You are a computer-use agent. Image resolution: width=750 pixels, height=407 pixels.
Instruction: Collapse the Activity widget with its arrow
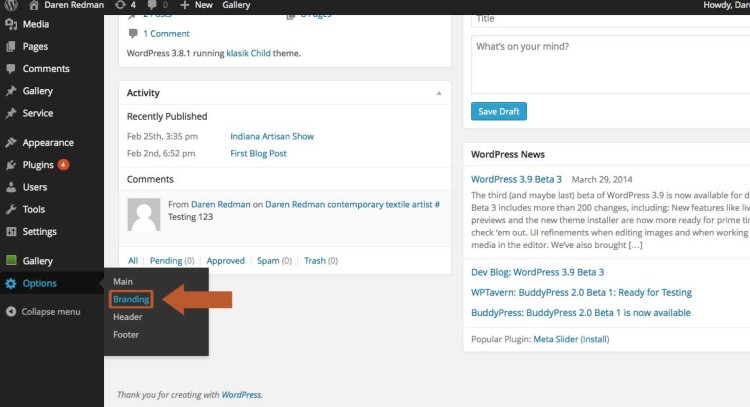(x=439, y=93)
